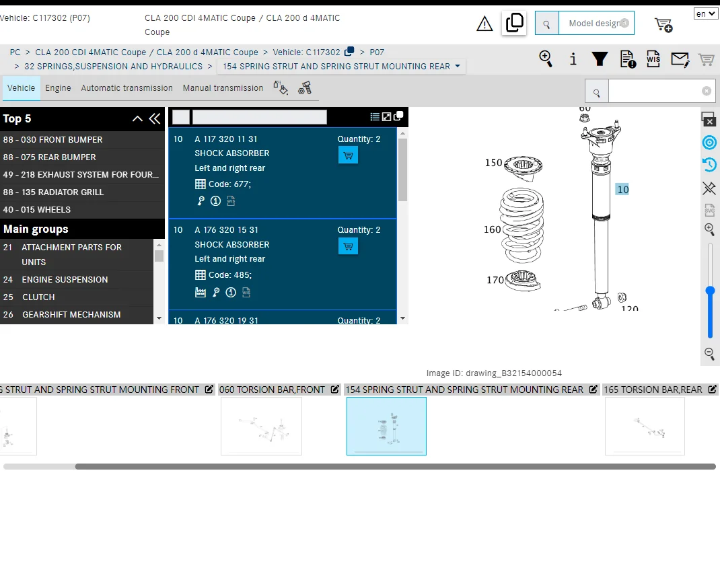Click the spark plug and bolt icon
Image resolution: width=720 pixels, height=588 pixels.
click(304, 87)
